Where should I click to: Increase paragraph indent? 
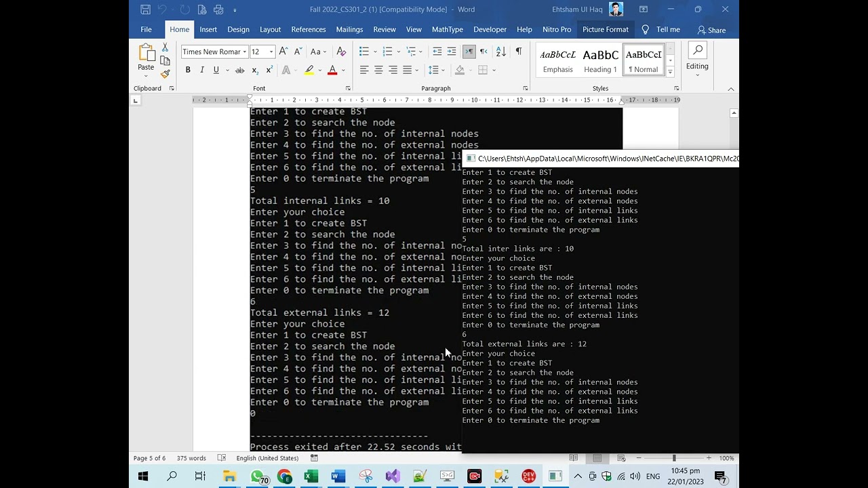tap(452, 52)
